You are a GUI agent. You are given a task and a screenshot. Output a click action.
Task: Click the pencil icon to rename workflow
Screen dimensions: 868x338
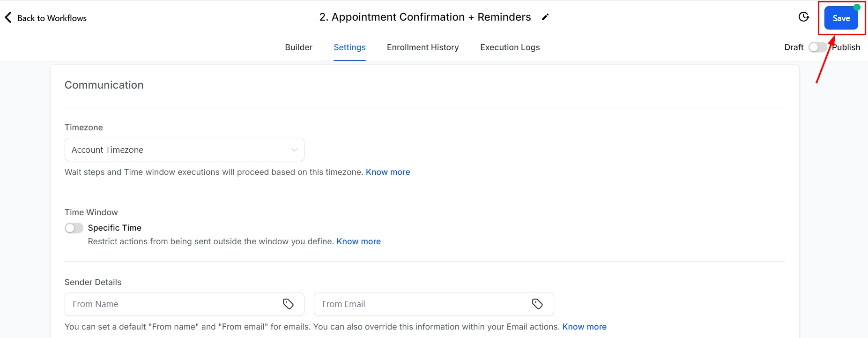click(x=545, y=17)
